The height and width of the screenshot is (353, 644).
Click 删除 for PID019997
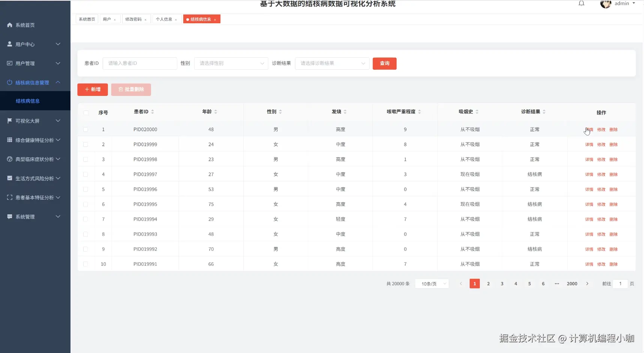pos(614,175)
